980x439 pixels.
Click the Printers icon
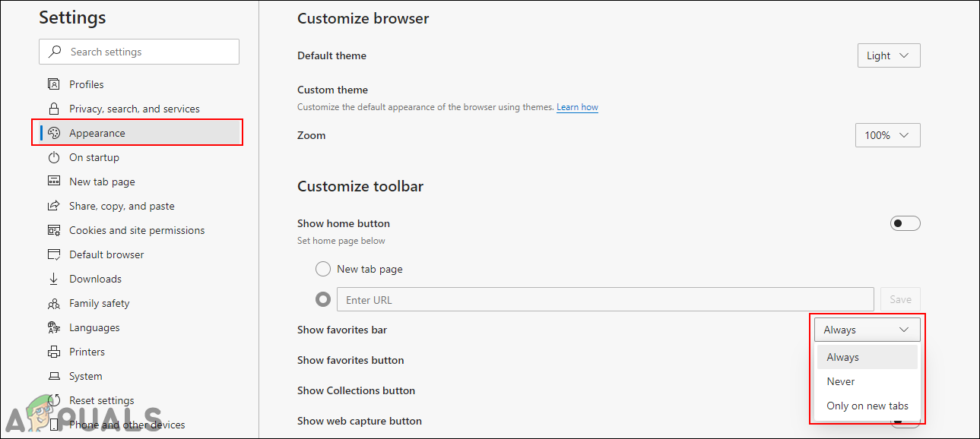point(54,352)
